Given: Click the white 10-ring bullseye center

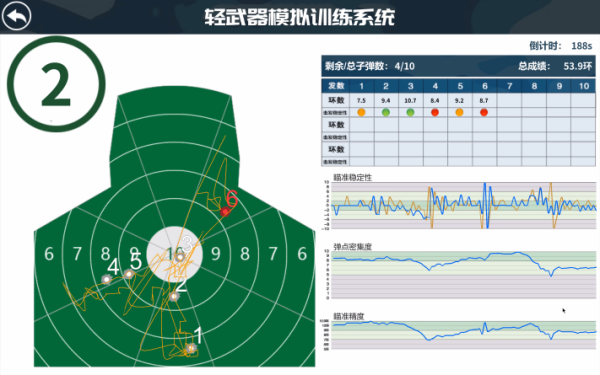Looking at the screenshot, I should (x=174, y=254).
